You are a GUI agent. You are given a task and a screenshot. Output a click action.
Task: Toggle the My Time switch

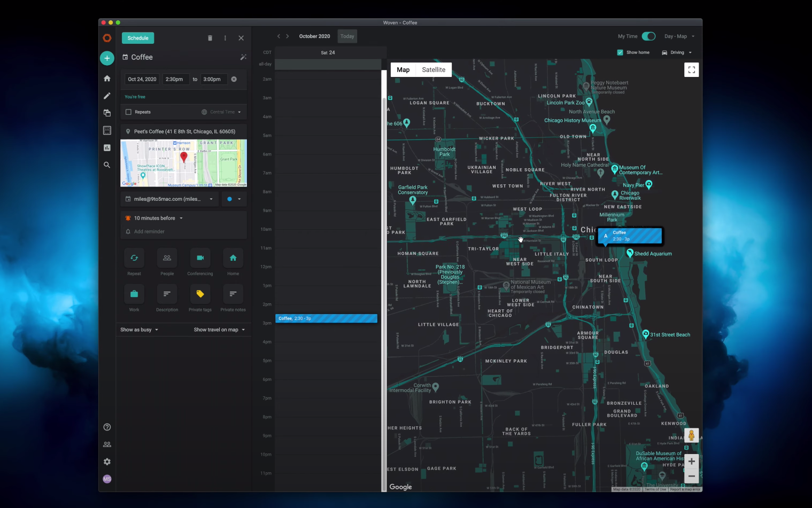[x=648, y=36]
